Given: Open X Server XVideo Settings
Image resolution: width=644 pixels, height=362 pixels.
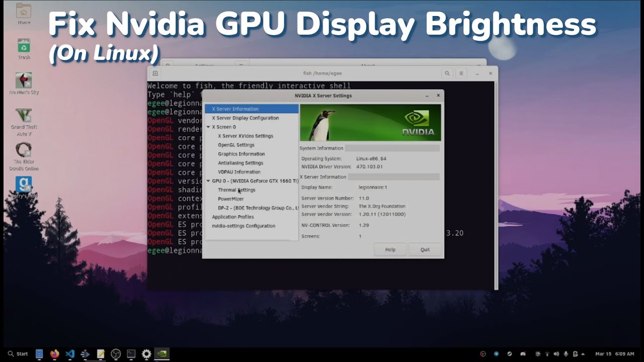Looking at the screenshot, I should coord(246,136).
